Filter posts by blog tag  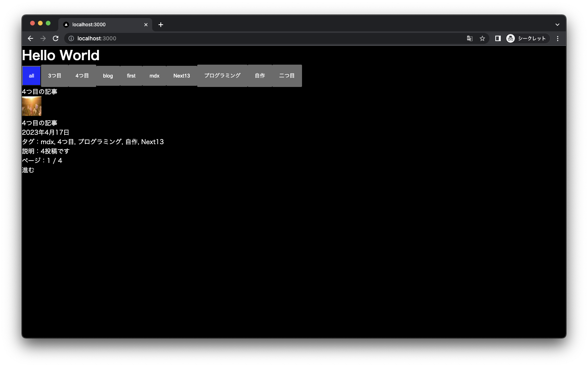[108, 76]
